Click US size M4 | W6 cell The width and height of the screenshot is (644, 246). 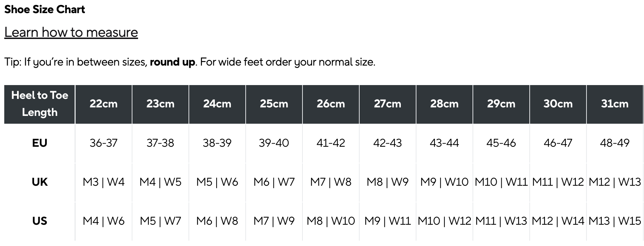coord(103,221)
